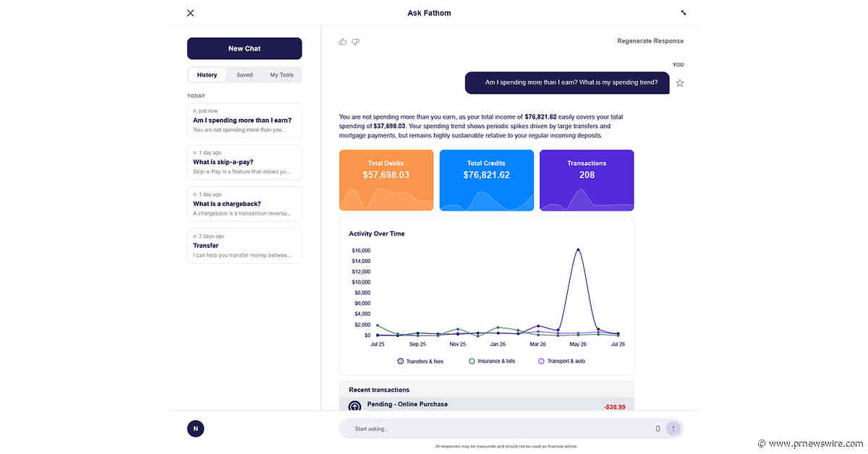Click the 'Activity Over Time' chart title
Image resolution: width=868 pixels, height=454 pixels.
pos(377,234)
